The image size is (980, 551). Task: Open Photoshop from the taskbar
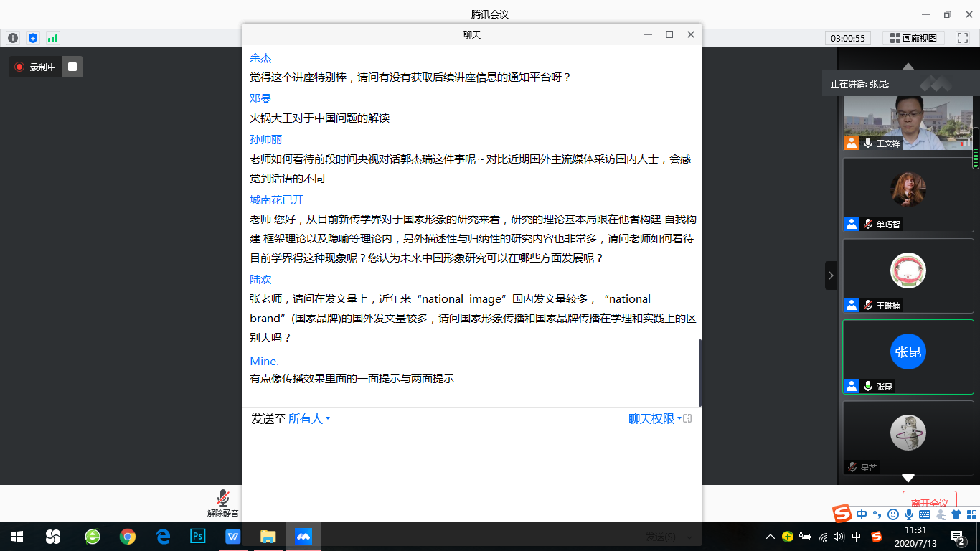click(x=197, y=537)
